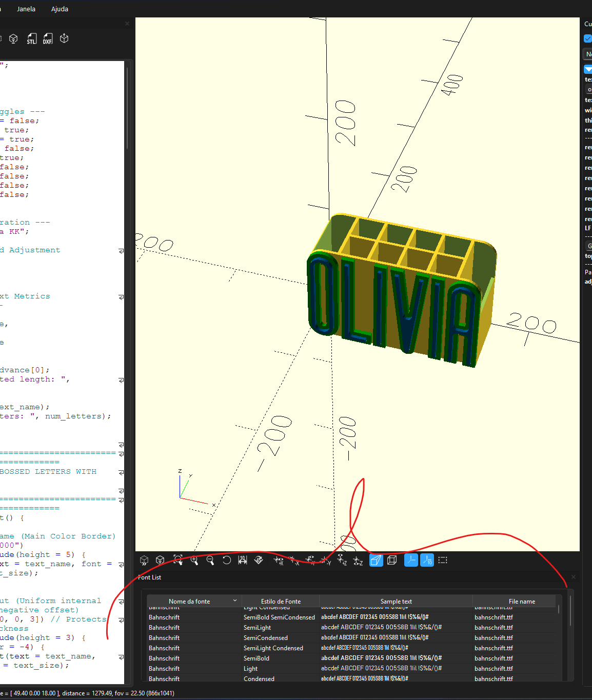Select the SemiBold SemiCondensed font style row
Image resolution: width=592 pixels, height=700 pixels.
coord(352,617)
